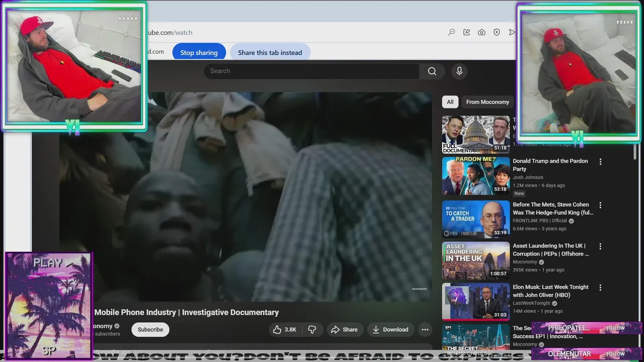Visit the Josh Johnson channel name

pyautogui.click(x=528, y=177)
